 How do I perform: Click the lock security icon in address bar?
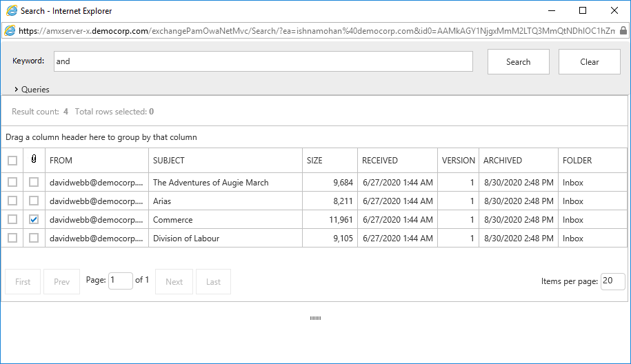(x=623, y=30)
